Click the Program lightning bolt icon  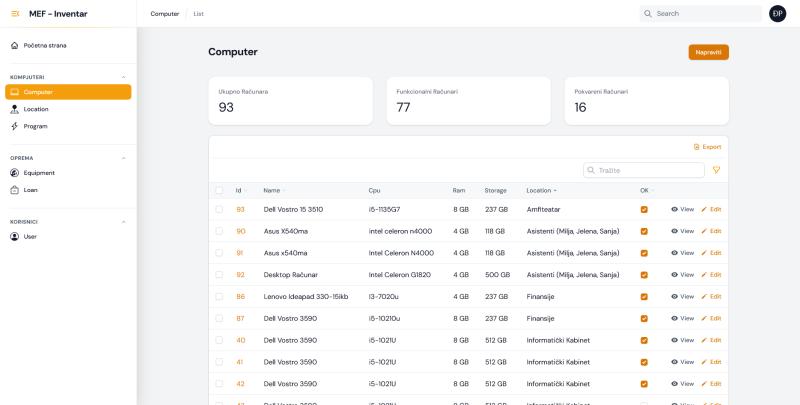[14, 126]
